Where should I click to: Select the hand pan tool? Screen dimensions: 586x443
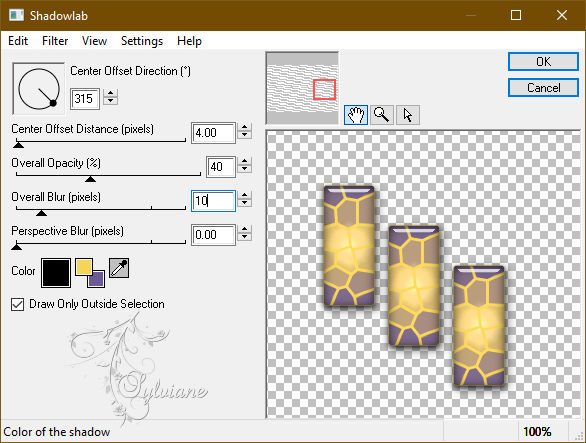point(356,115)
